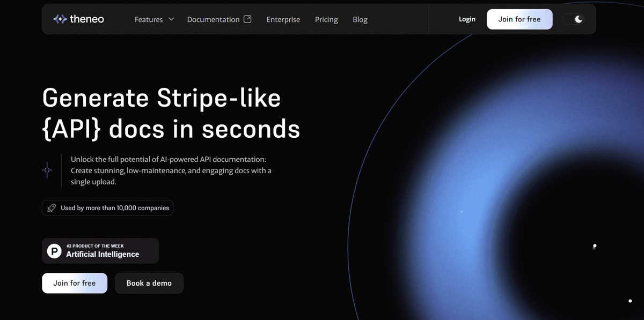Open the Features menu item
The height and width of the screenshot is (320, 644).
(x=149, y=19)
